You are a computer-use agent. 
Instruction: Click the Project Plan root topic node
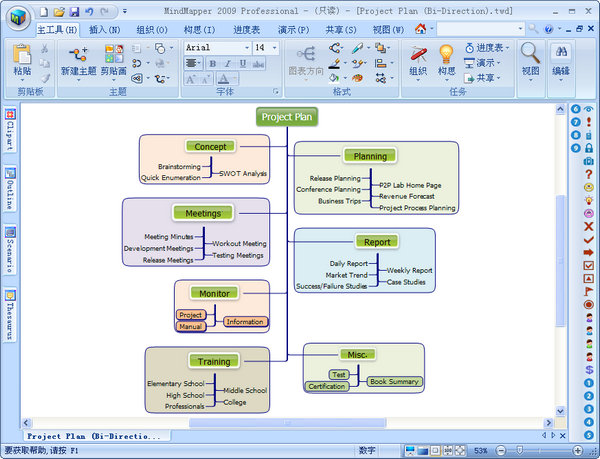(x=287, y=117)
